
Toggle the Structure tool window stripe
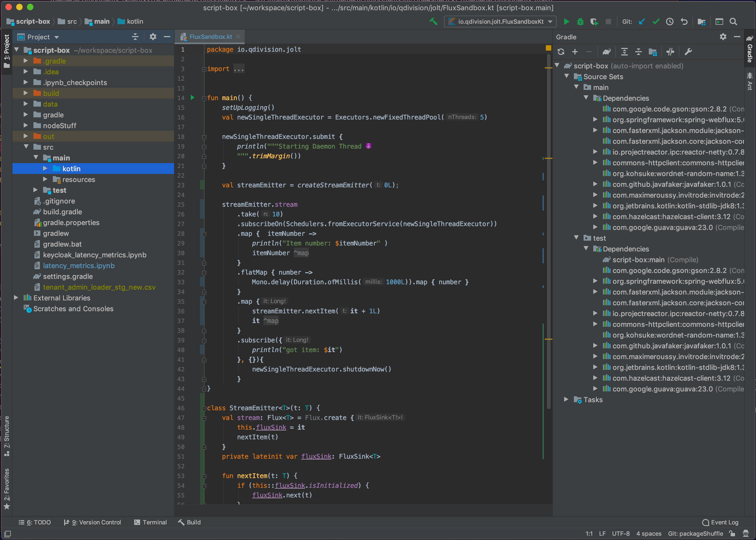click(x=6, y=436)
